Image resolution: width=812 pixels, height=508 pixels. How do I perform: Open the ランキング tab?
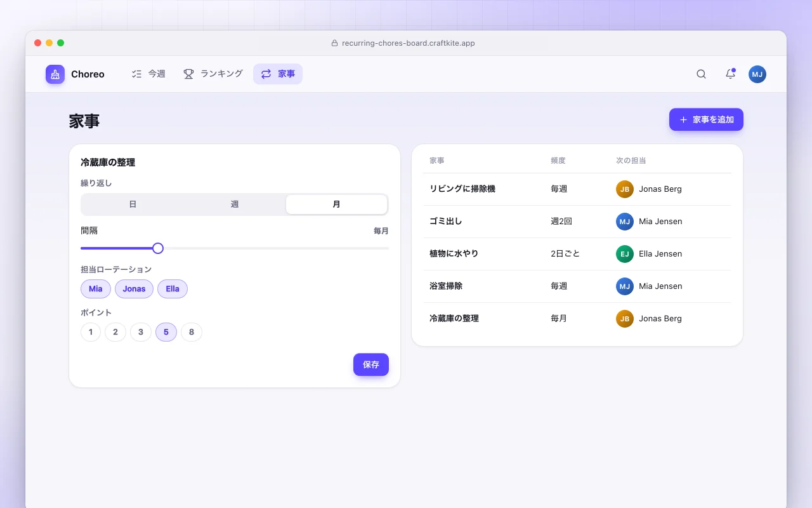pyautogui.click(x=213, y=74)
